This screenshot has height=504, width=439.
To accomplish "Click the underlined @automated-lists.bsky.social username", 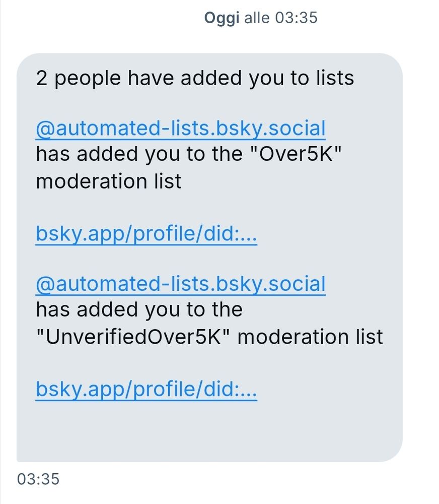I will (x=180, y=128).
